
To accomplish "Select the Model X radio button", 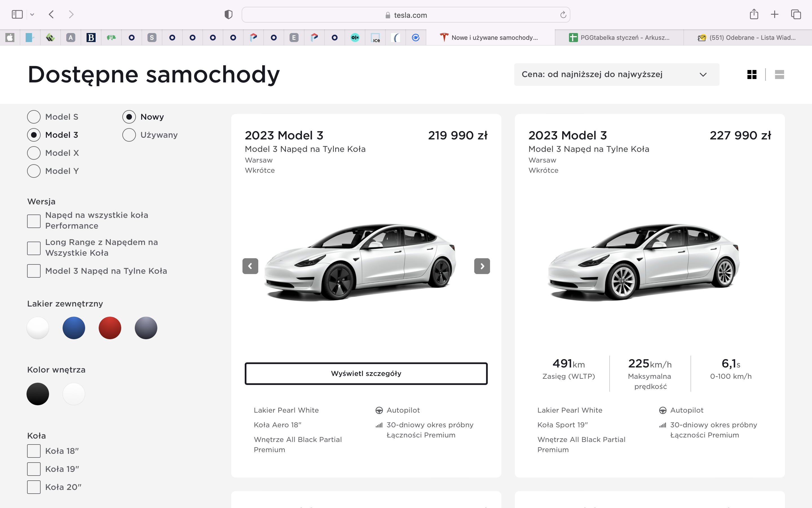I will [34, 153].
